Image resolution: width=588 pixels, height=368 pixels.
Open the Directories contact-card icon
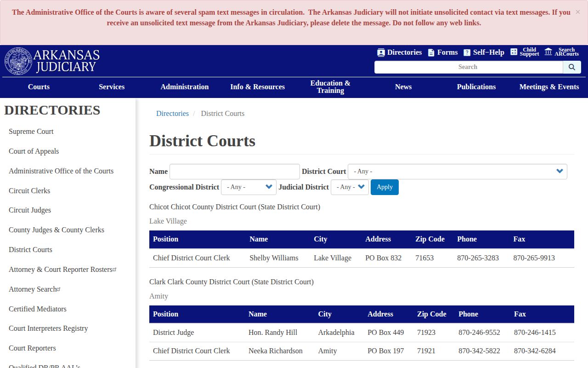(x=381, y=52)
